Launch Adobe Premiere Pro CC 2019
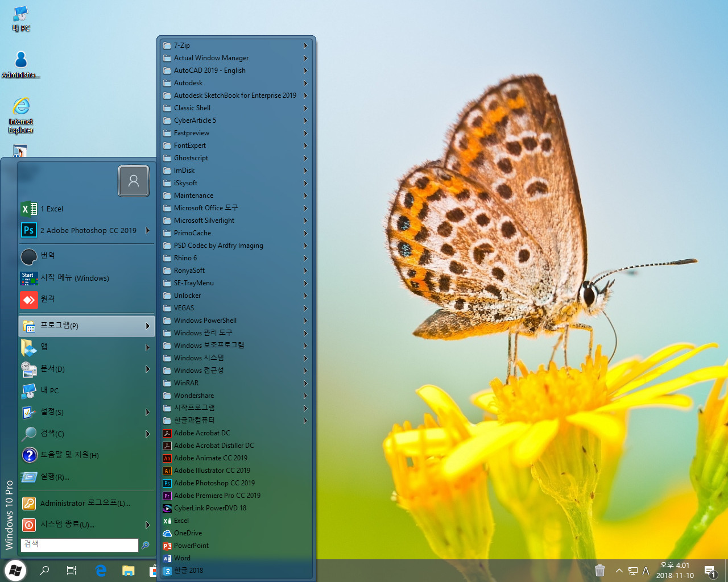Screen dimensions: 728x582 click(235, 496)
